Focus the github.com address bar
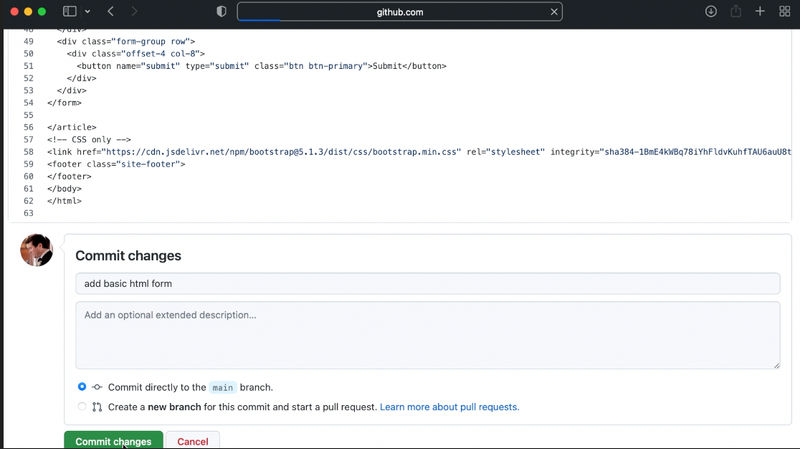Image resolution: width=800 pixels, height=449 pixels. click(399, 12)
